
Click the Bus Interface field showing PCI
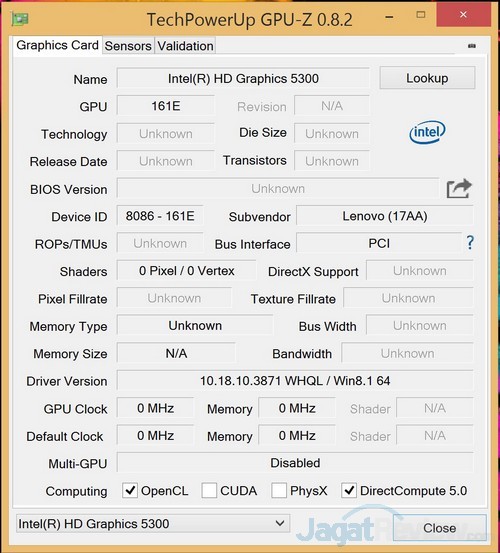(x=379, y=243)
